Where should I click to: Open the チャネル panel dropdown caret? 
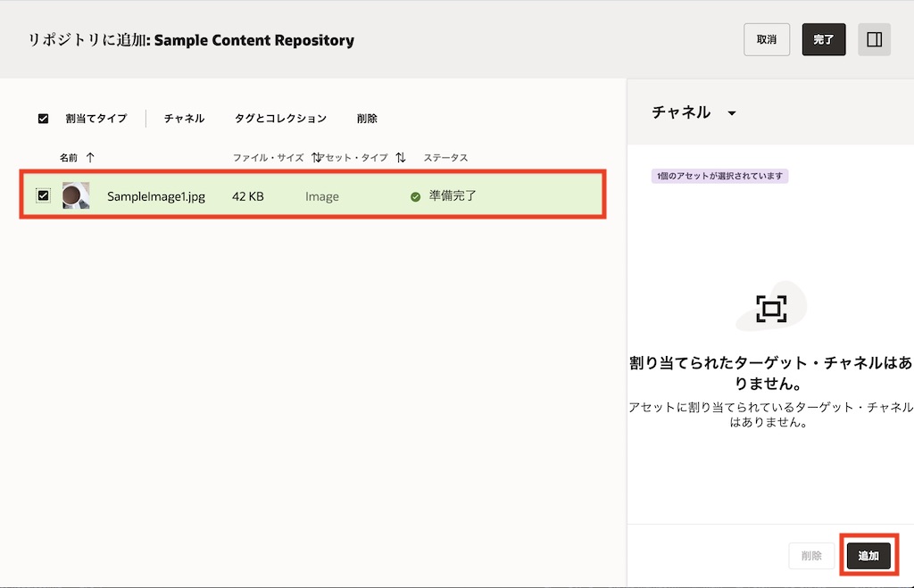[x=732, y=113]
